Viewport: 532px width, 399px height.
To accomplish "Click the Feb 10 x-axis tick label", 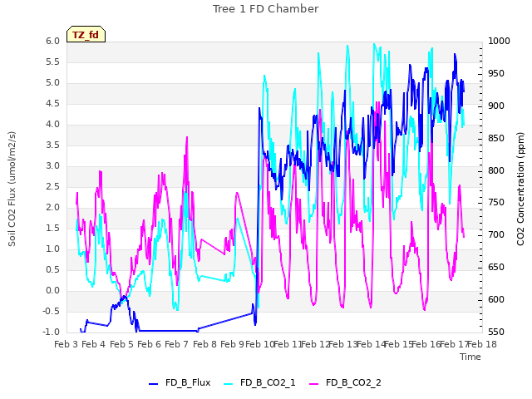I will 260,344.
